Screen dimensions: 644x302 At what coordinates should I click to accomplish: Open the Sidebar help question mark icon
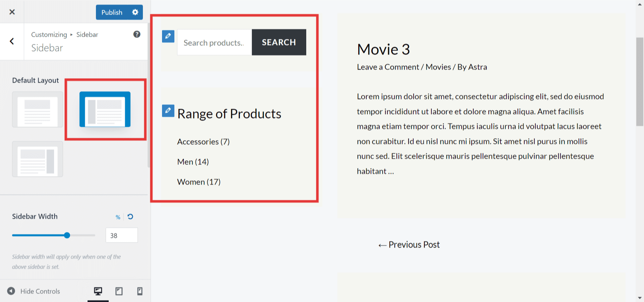pyautogui.click(x=137, y=34)
